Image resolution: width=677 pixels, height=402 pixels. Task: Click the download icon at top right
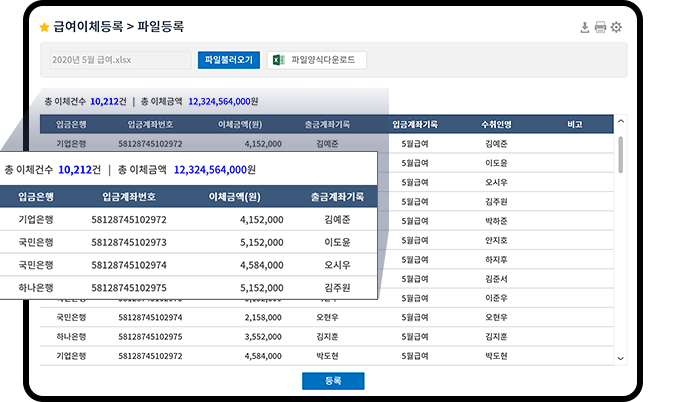(x=585, y=27)
